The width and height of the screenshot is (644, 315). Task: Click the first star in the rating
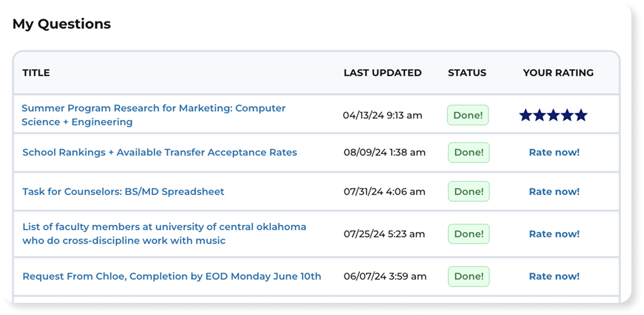point(525,115)
